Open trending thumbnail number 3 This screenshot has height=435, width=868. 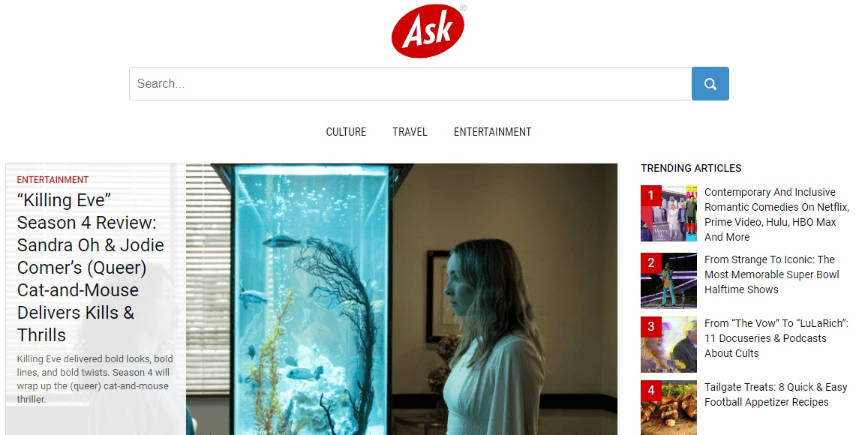tap(668, 344)
